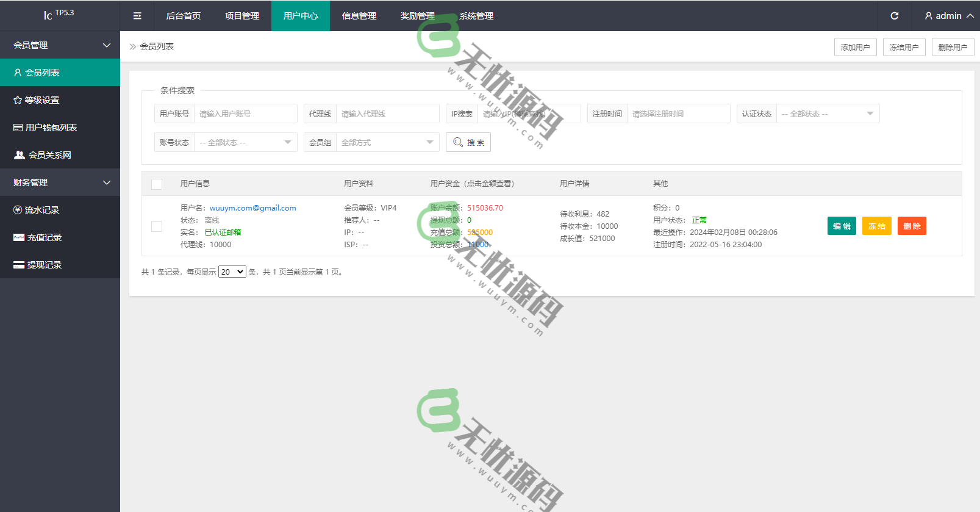Screen dimensions: 980x512
Task: Click the 会员等级 VIP4 text
Action: (370, 208)
